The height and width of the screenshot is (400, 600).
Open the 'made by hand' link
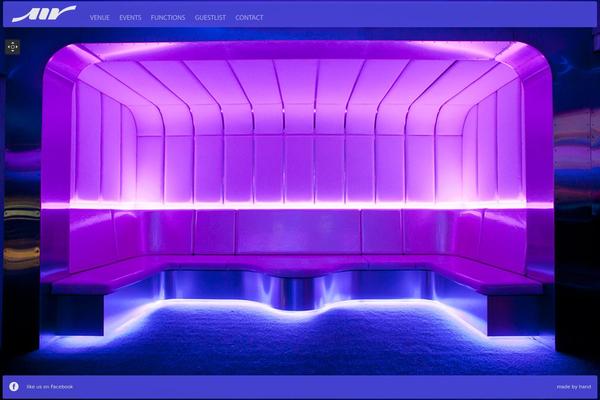point(574,387)
